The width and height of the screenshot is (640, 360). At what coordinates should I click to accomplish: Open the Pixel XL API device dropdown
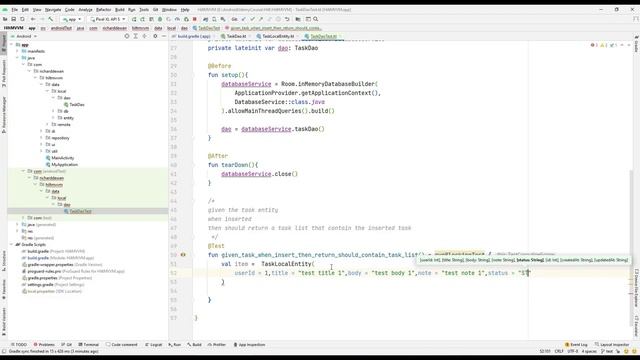tap(108, 19)
